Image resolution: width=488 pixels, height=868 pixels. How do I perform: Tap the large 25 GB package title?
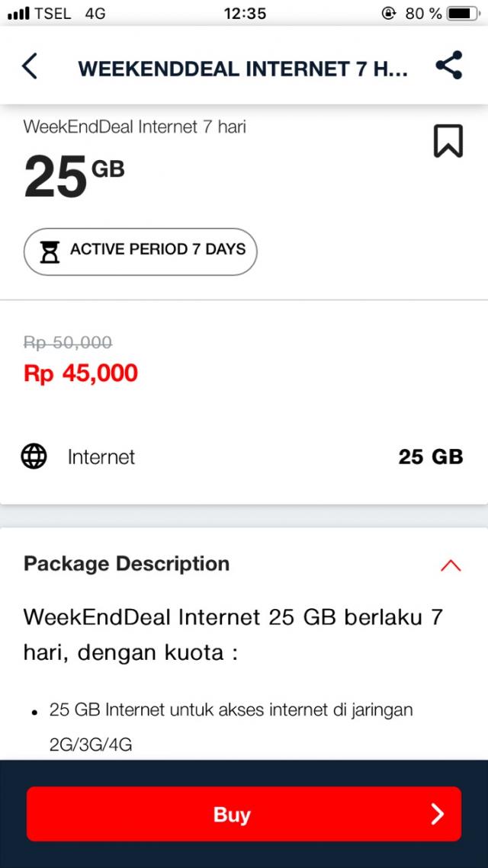coord(74,175)
